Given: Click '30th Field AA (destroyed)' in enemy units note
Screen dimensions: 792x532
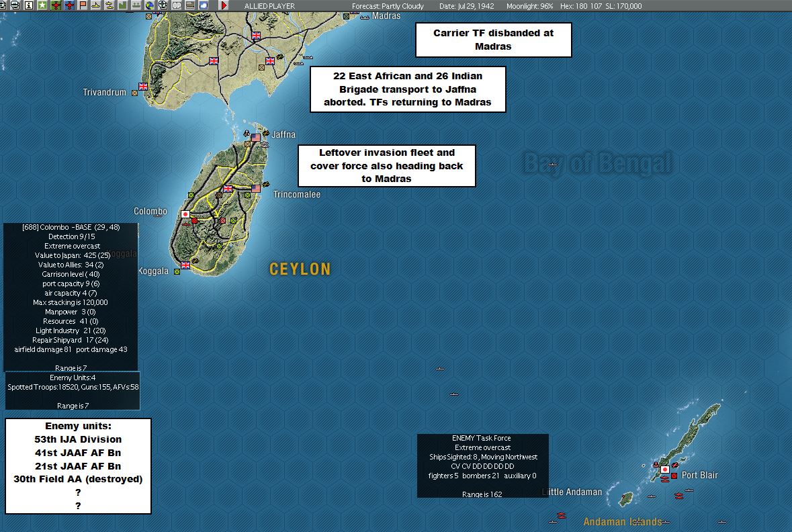Looking at the screenshot, I should click(x=78, y=479).
